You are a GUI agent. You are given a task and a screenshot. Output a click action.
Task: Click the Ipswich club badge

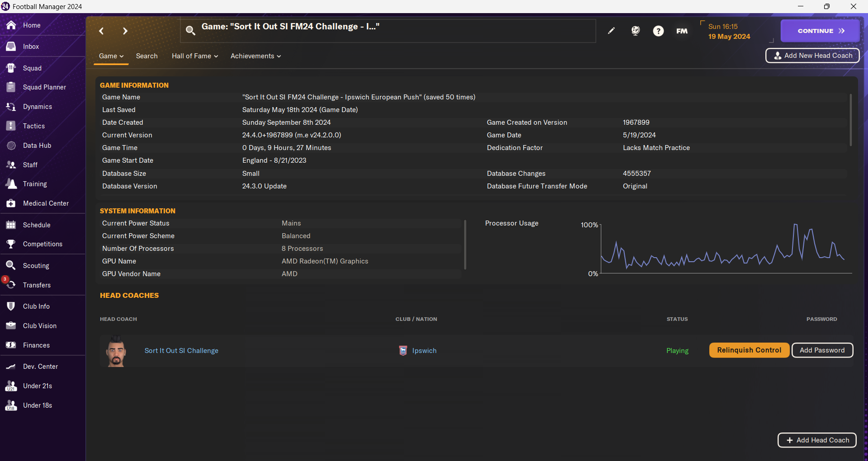pyautogui.click(x=403, y=351)
